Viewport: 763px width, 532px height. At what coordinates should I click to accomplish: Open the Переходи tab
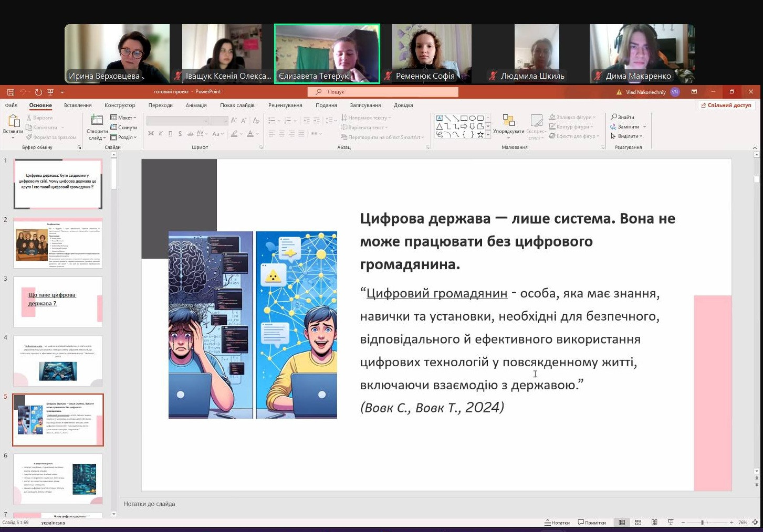pos(161,105)
